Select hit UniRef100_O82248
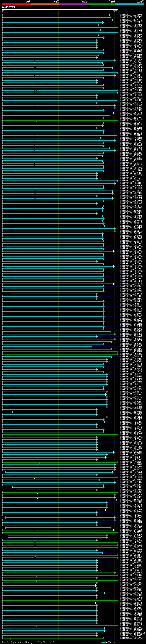 click(x=131, y=600)
